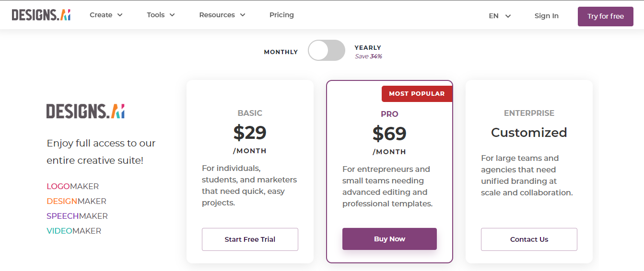The image size is (644, 271).
Task: Open the EN language selector
Action: 500,16
